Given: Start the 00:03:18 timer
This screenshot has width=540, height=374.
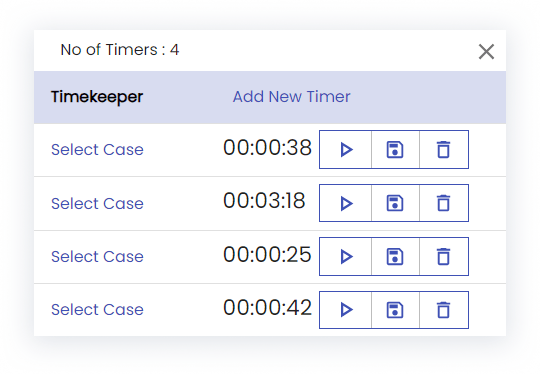Looking at the screenshot, I should click(346, 203).
